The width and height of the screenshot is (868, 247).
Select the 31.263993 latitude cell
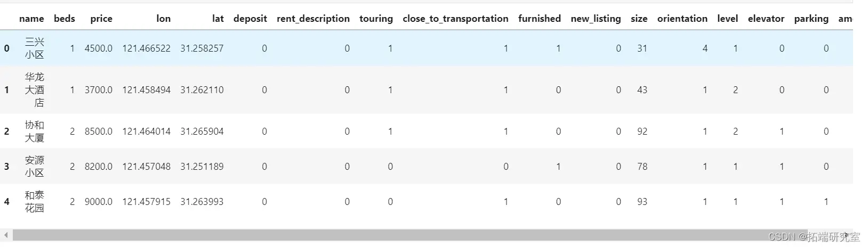[x=202, y=202]
